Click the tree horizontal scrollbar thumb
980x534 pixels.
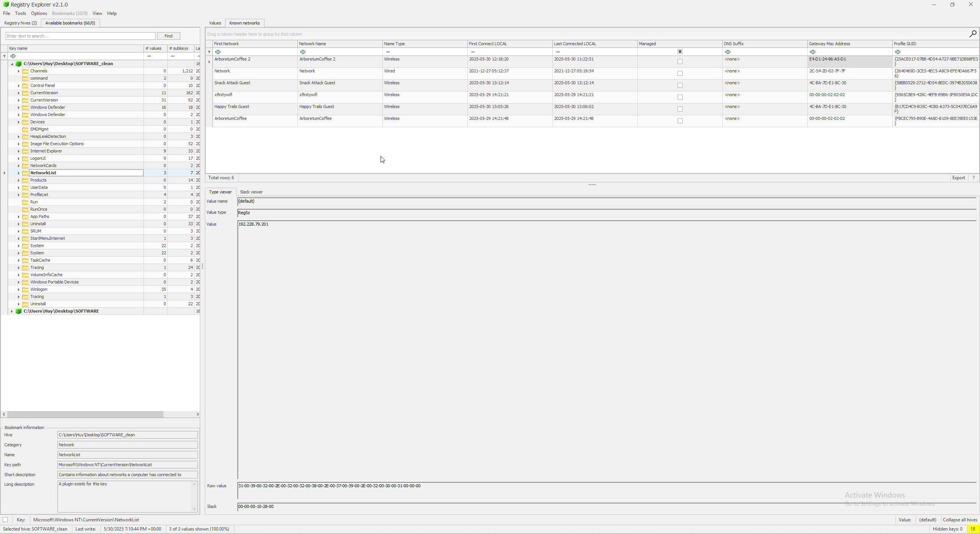pyautogui.click(x=85, y=414)
